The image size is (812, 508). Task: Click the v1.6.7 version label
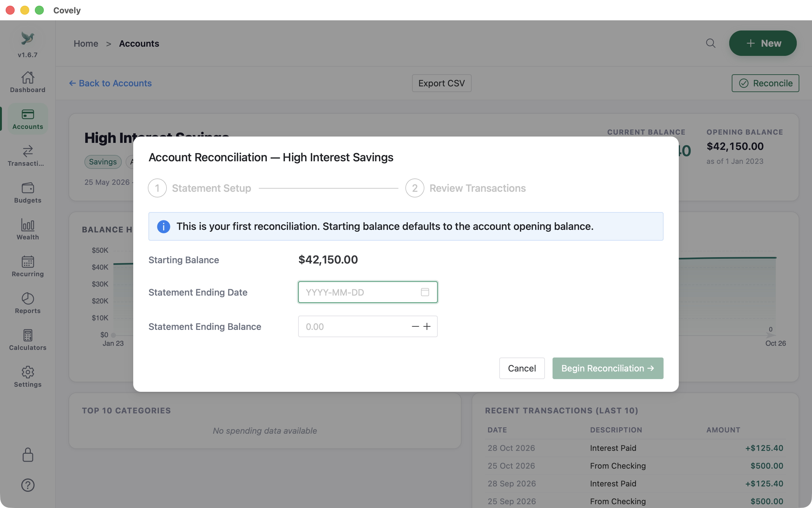point(28,55)
